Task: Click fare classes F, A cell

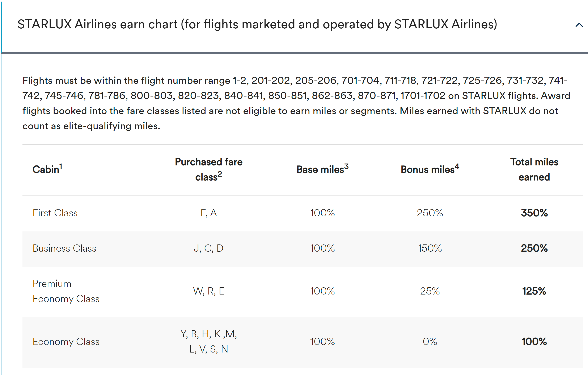Action: [x=208, y=213]
